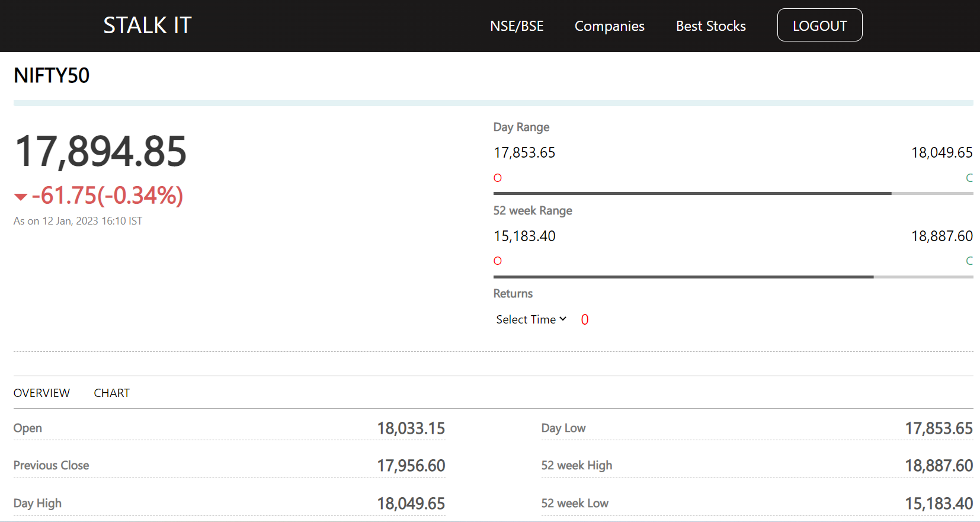Viewport: 980px width, 522px height.
Task: Switch to the CHART tab
Action: (x=112, y=393)
